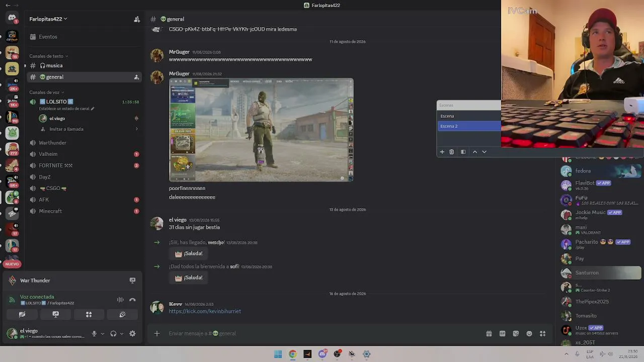
Task: Open user settings gear
Action: 132,333
